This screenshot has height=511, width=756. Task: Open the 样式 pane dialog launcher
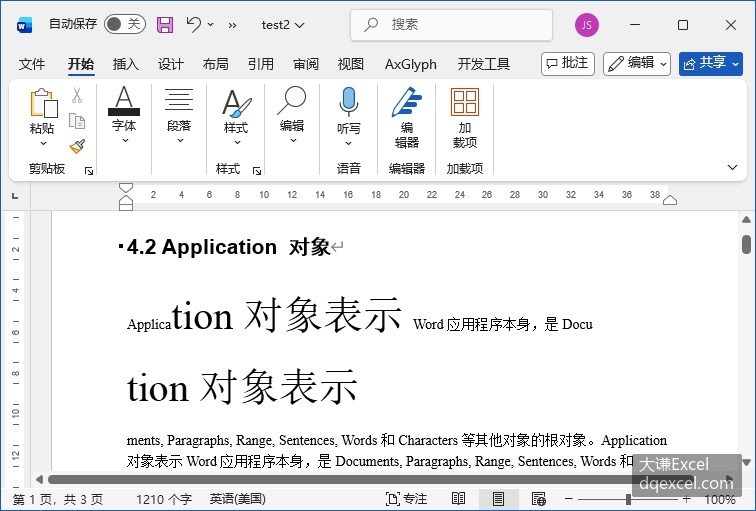click(257, 170)
